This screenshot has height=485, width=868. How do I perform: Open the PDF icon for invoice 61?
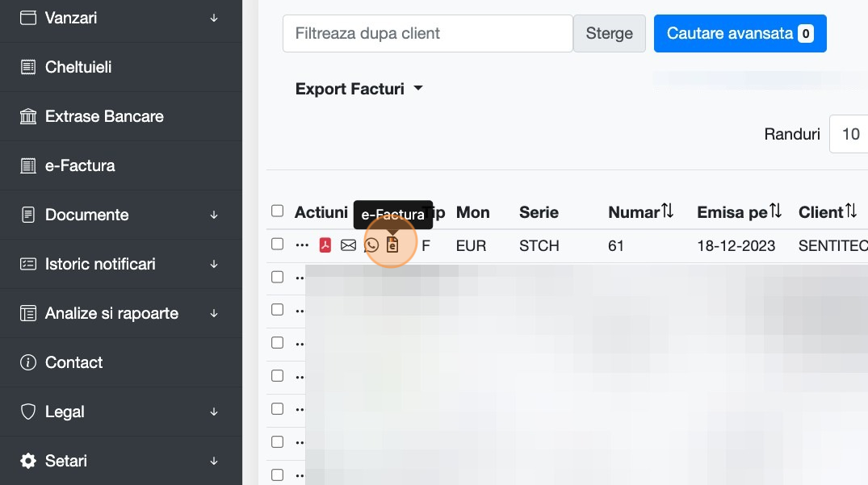click(x=325, y=245)
